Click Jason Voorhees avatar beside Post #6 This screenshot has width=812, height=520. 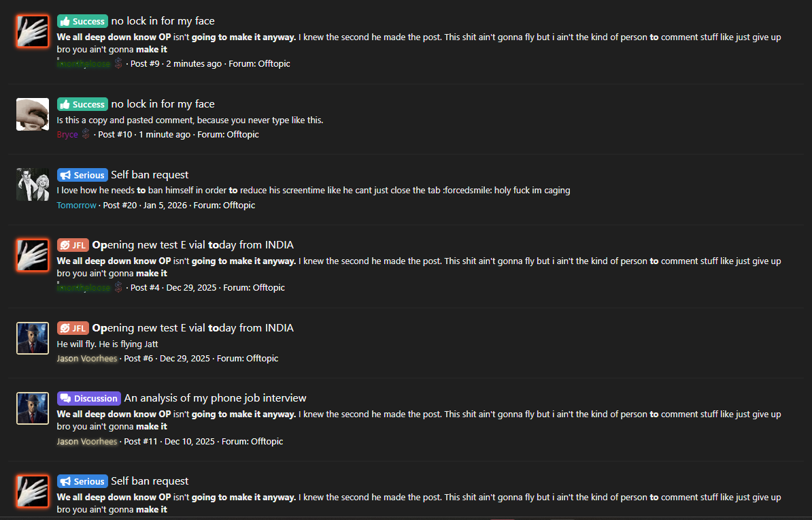[x=32, y=338]
